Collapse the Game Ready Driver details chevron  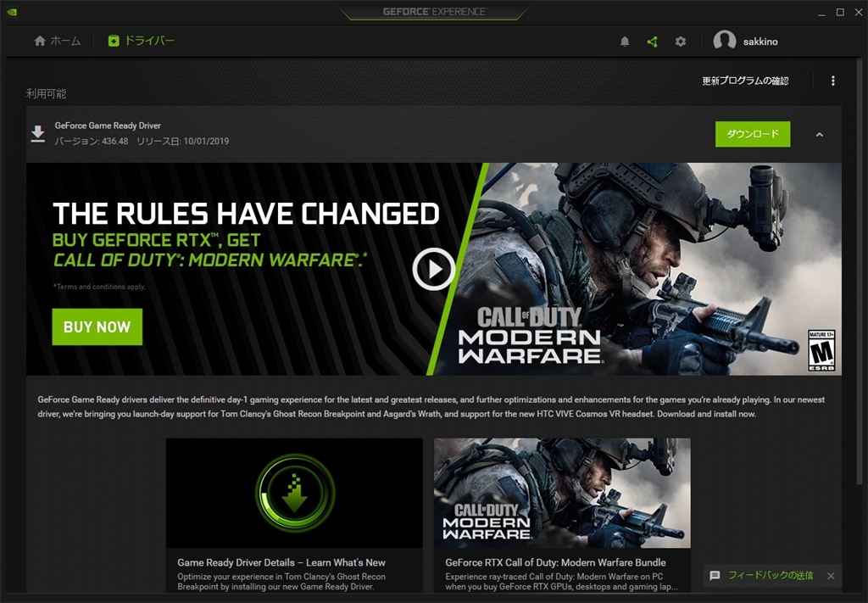click(820, 135)
